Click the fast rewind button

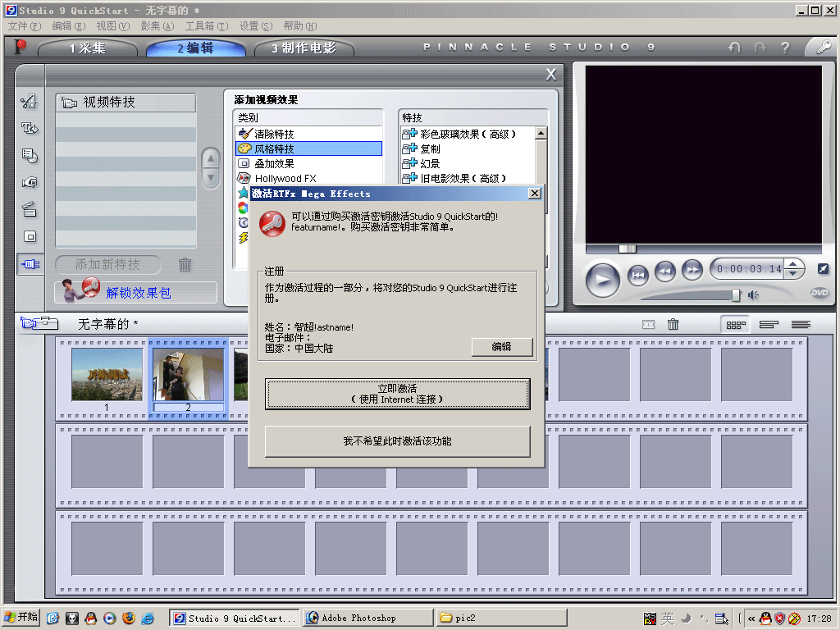(664, 271)
